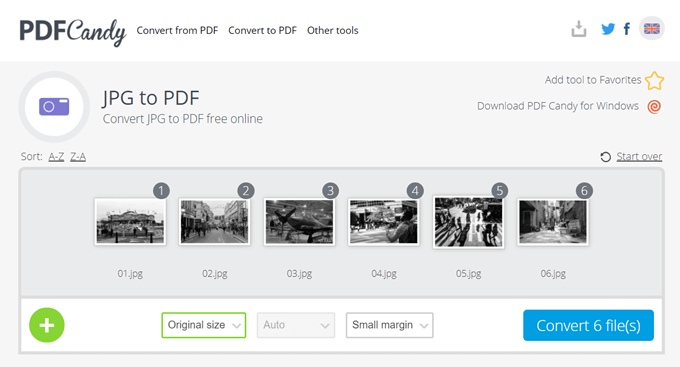Sort files Z-A

pos(78,156)
